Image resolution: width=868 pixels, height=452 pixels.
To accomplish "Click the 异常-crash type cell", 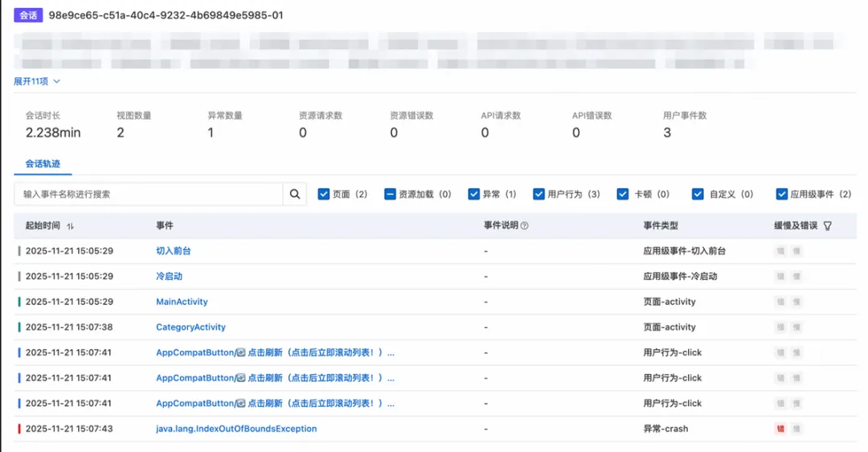I will (665, 429).
